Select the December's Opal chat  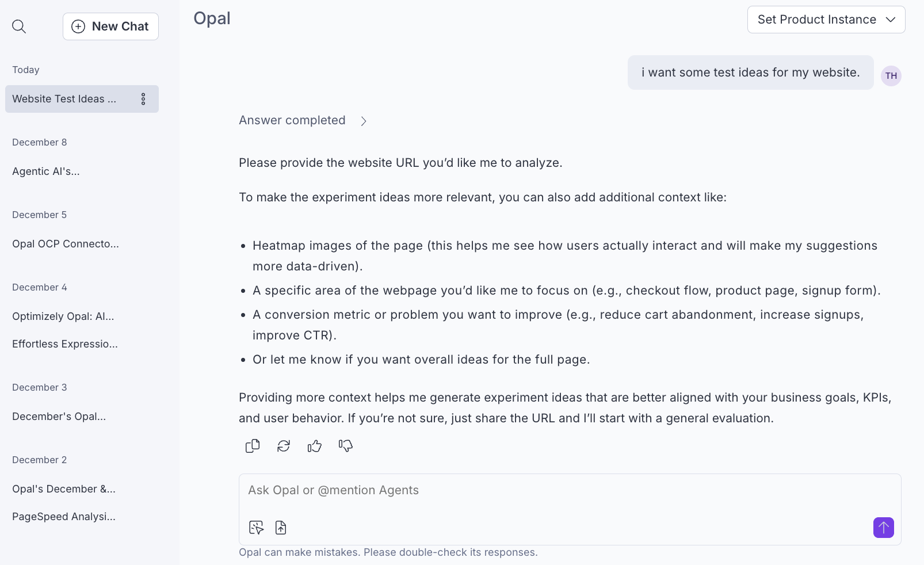tap(59, 416)
